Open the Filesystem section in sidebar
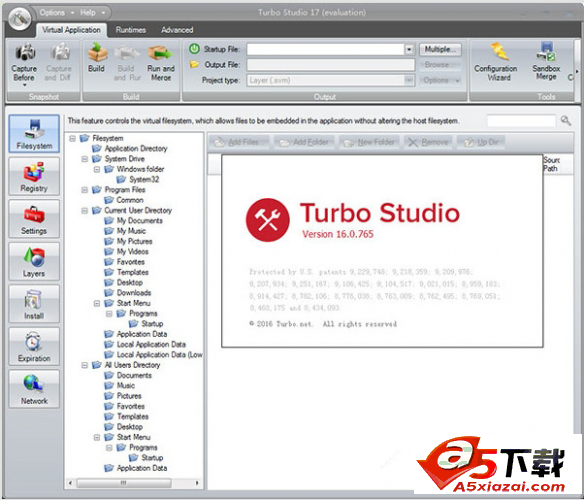Image resolution: width=584 pixels, height=500 pixels. (34, 133)
